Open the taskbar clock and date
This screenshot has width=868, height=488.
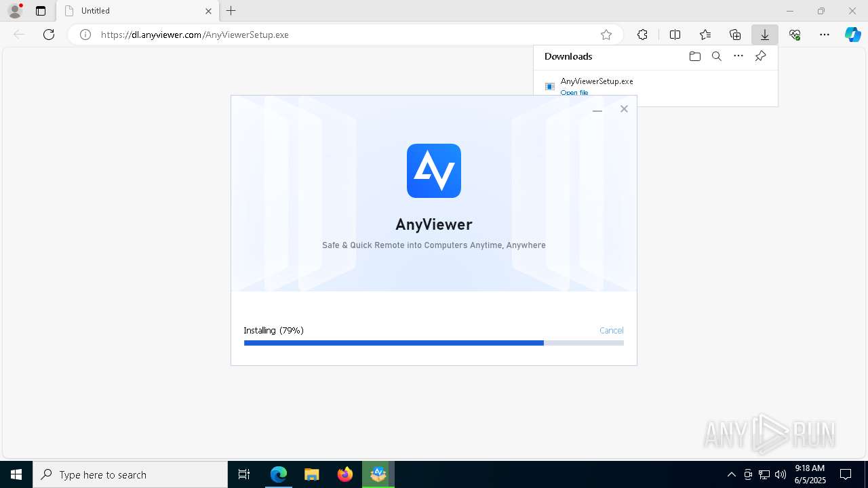[x=810, y=474]
